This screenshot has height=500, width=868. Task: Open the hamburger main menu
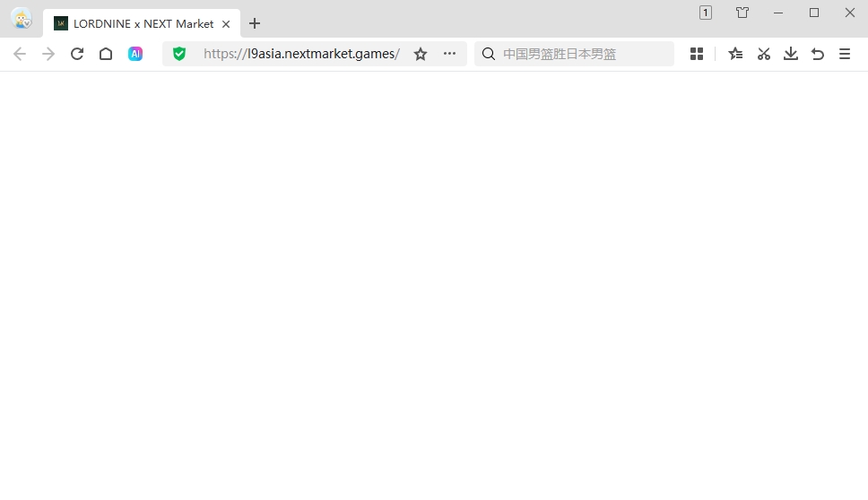[845, 54]
